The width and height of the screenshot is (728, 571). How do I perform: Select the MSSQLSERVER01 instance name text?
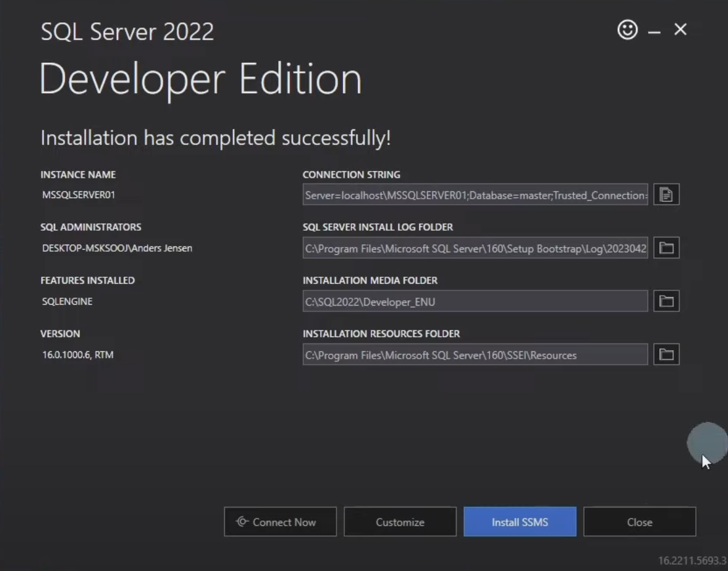(x=79, y=195)
